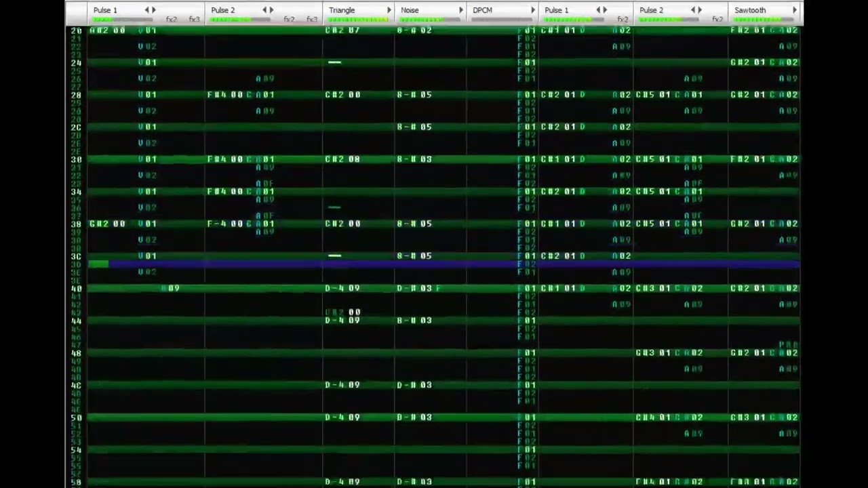Expand effect column on Noise channel
The width and height of the screenshot is (868, 488).
461,10
